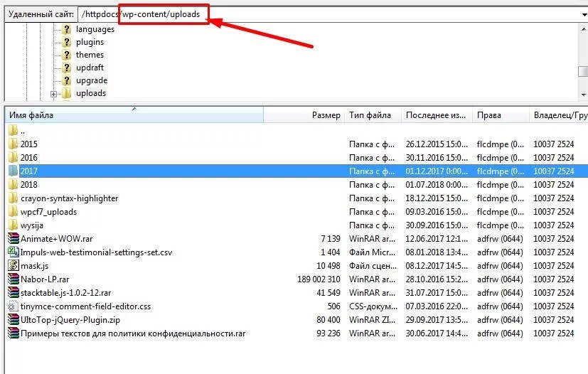Click the plugins folder question-mark icon
This screenshot has width=588, height=374.
pos(67,42)
